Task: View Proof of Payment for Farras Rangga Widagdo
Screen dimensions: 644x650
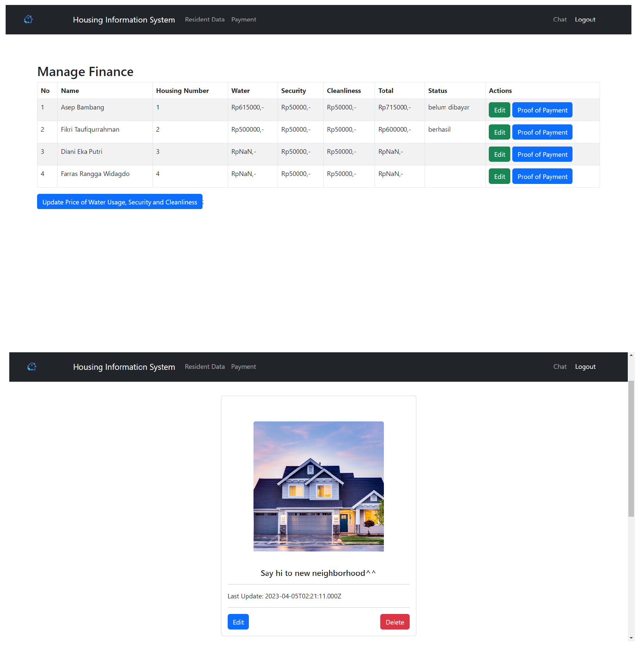Action: coord(542,177)
